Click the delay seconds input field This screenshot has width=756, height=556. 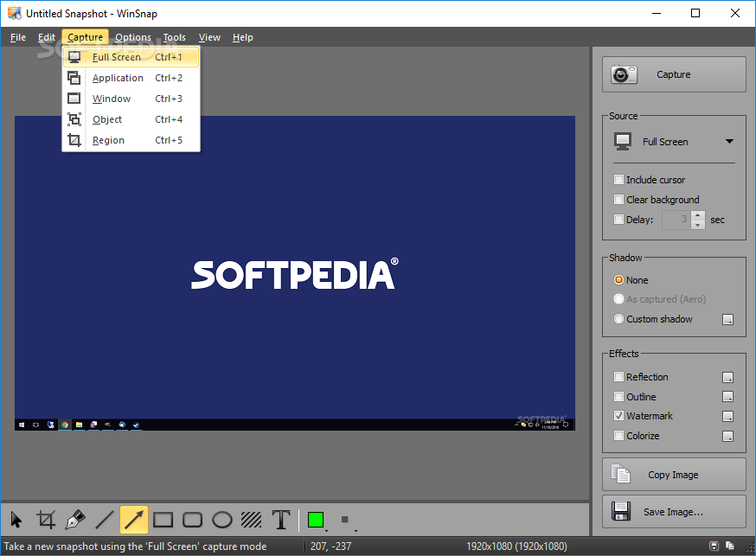pyautogui.click(x=676, y=220)
